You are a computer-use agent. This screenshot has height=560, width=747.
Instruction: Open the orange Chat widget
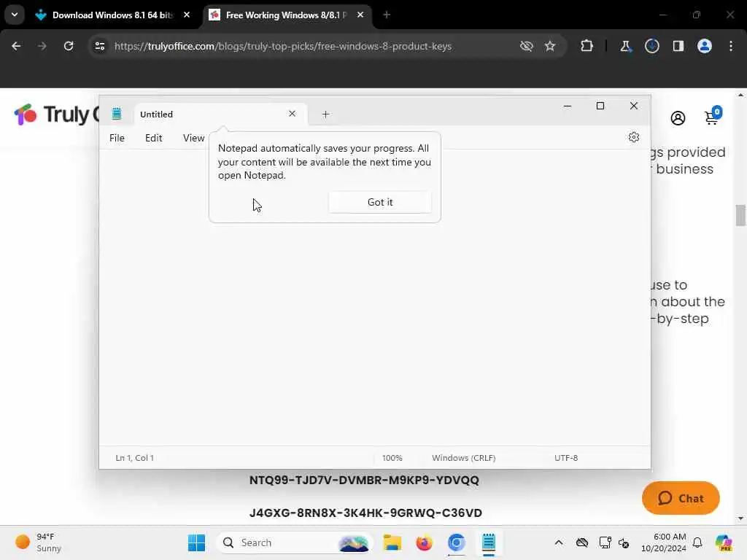coord(681,498)
